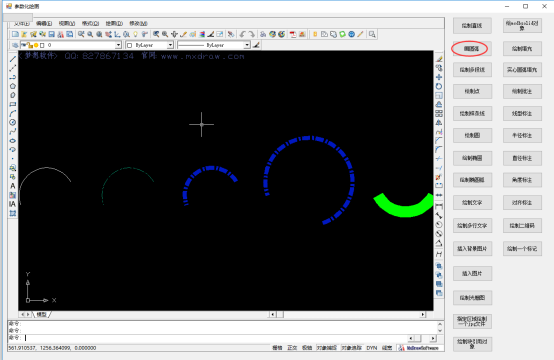Click the 实心圆弧填充 button
This screenshot has height=360, width=554.
(x=522, y=70)
